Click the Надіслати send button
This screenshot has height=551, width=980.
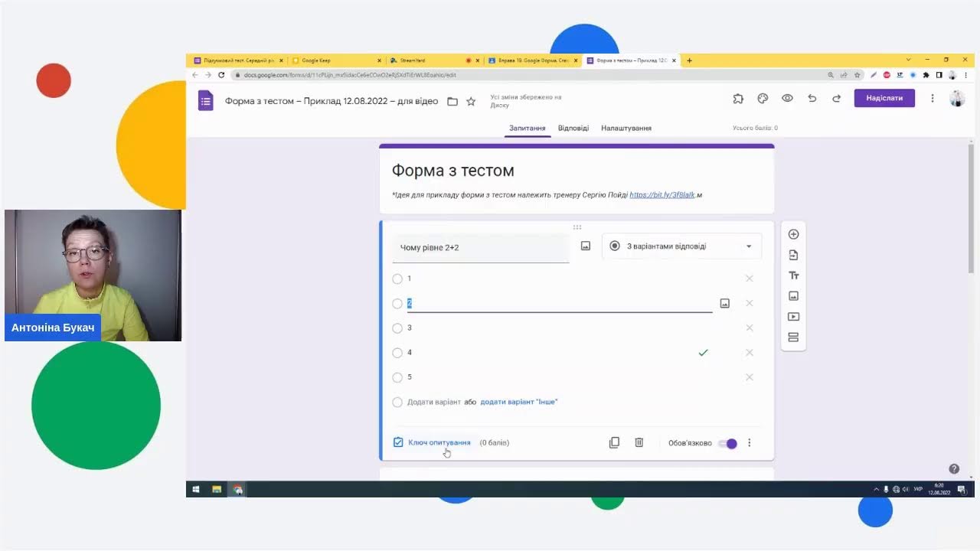pyautogui.click(x=884, y=98)
